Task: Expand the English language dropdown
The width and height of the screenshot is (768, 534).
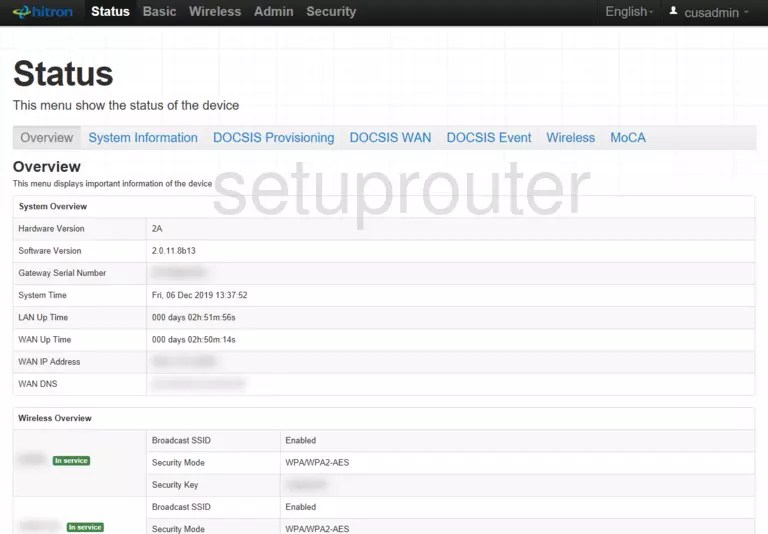Action: [x=629, y=12]
